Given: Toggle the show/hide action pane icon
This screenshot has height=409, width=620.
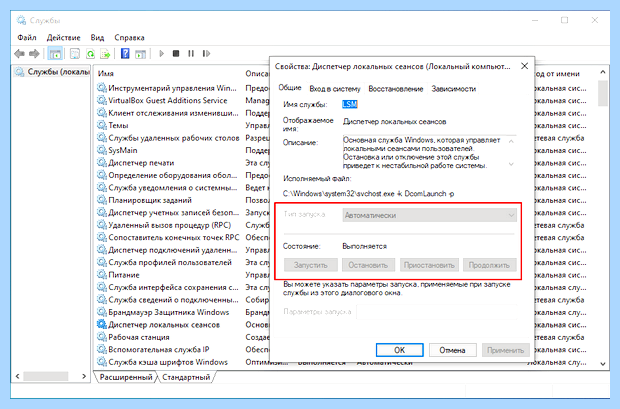Looking at the screenshot, I should click(x=140, y=54).
